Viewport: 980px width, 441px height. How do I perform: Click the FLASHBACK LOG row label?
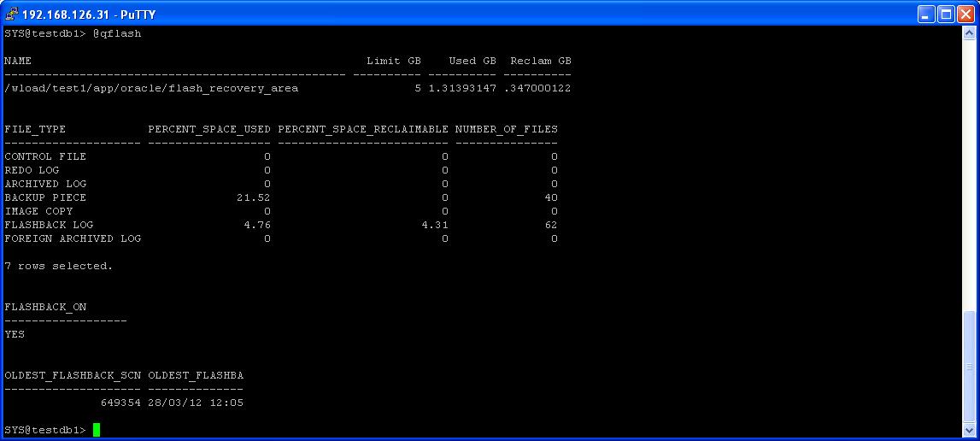[x=49, y=225]
